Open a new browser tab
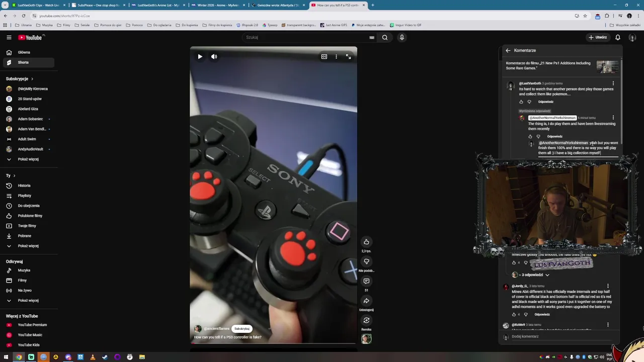The width and height of the screenshot is (644, 362). coord(372,5)
